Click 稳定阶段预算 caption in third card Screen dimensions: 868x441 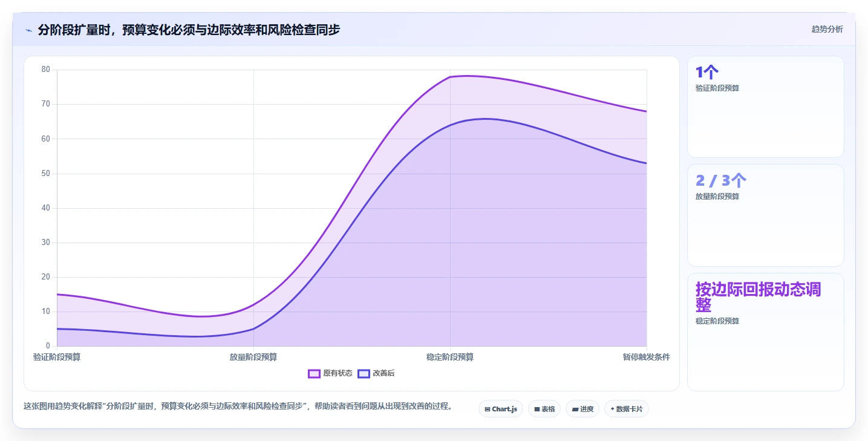tap(717, 321)
